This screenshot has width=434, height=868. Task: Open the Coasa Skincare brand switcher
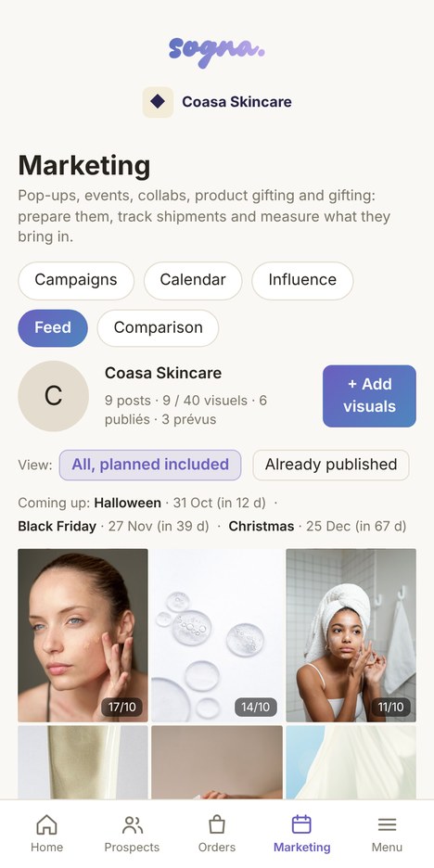click(x=217, y=102)
